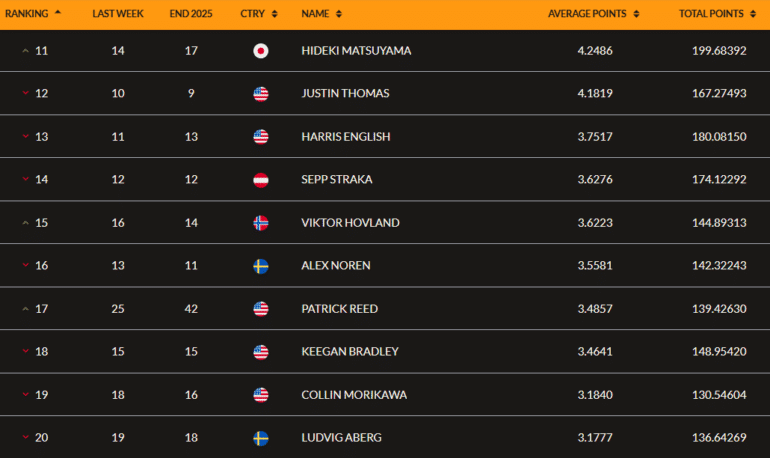The width and height of the screenshot is (770, 458).
Task: Sort players by Name column
Action: tap(321, 14)
